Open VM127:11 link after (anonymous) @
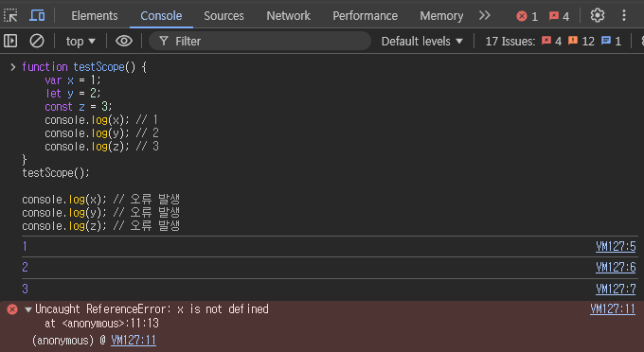The image size is (644, 352). click(x=134, y=340)
